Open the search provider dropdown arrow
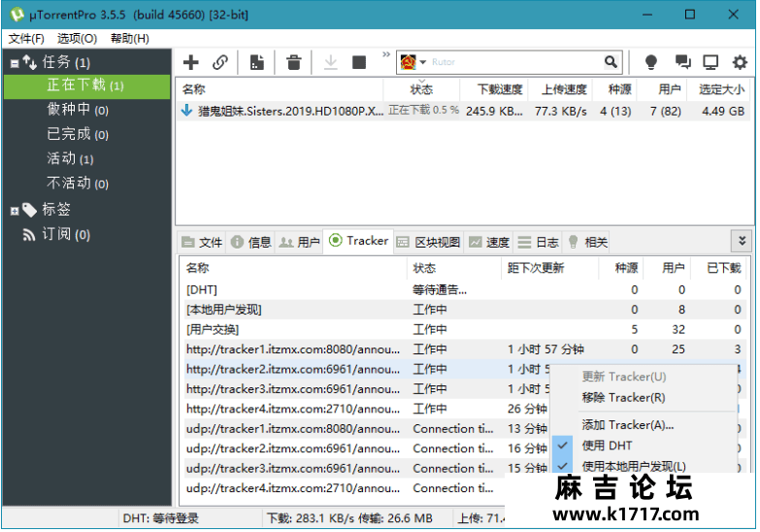Image resolution: width=760 pixels, height=532 pixels. 422,62
